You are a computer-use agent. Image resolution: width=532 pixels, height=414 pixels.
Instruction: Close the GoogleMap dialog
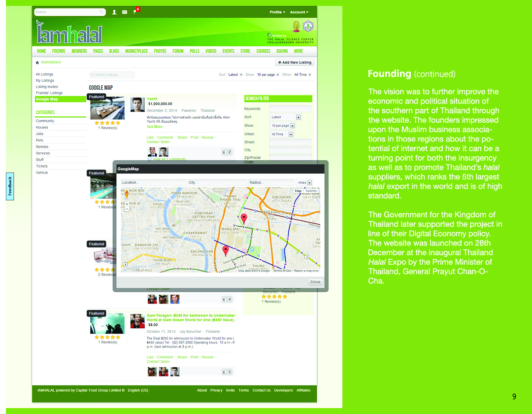point(315,281)
